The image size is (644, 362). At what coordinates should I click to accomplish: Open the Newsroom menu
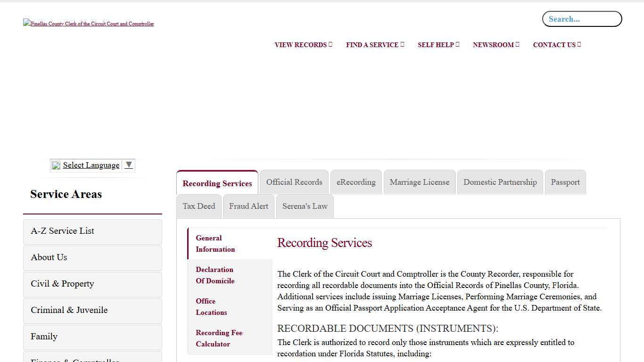point(495,45)
